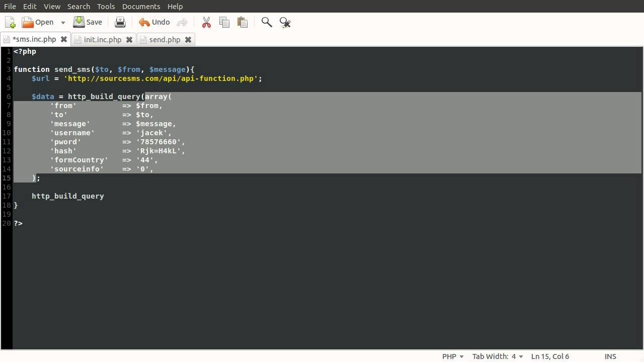
Task: Open the Tools menu
Action: click(x=106, y=6)
